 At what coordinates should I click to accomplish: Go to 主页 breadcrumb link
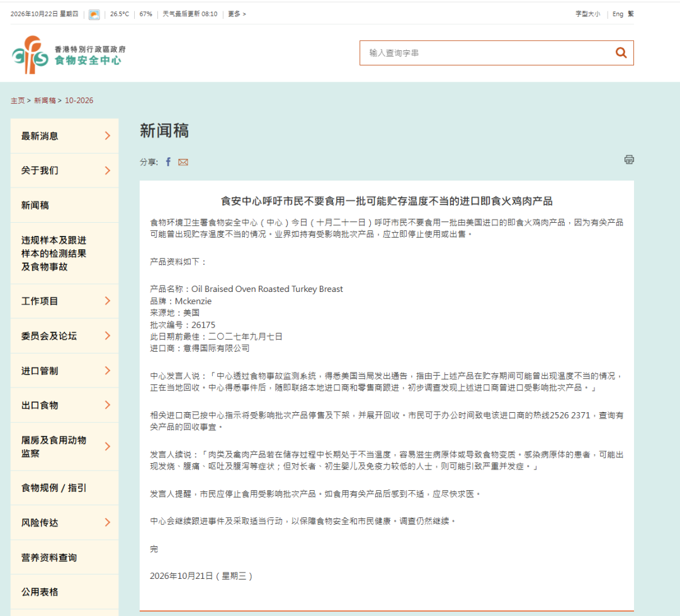pos(18,101)
